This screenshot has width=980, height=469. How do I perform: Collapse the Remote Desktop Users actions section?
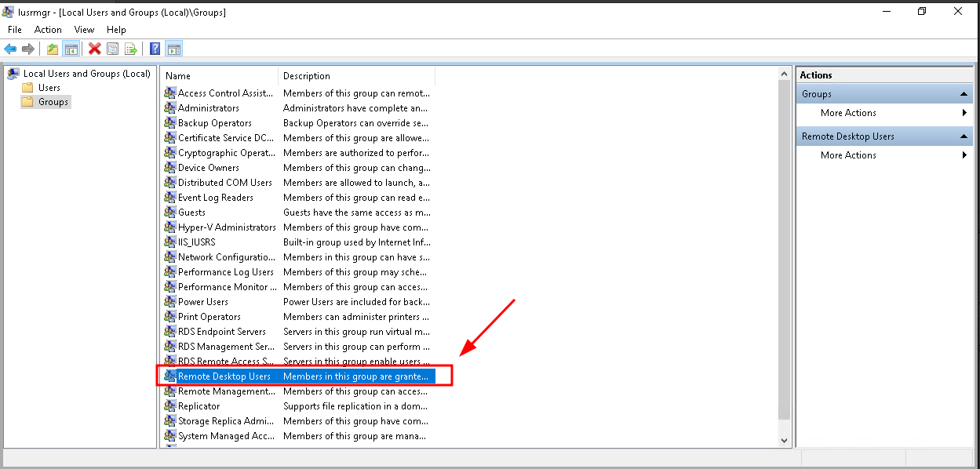coord(964,136)
